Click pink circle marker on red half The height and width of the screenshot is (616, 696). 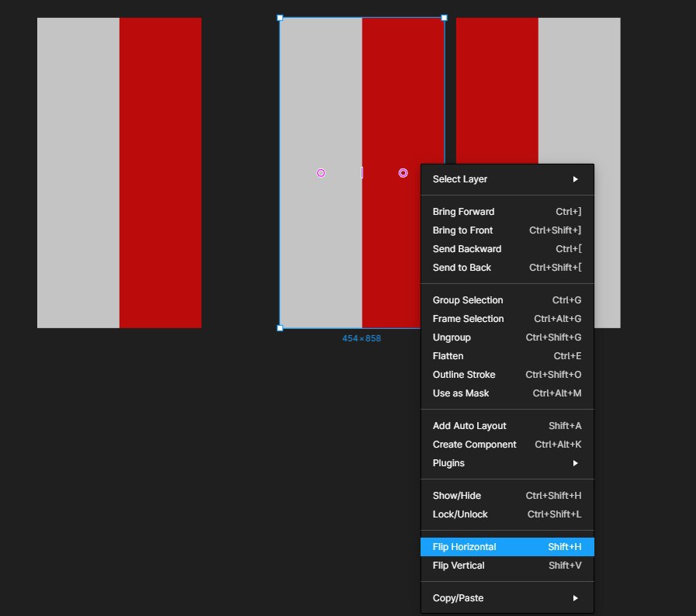[403, 173]
